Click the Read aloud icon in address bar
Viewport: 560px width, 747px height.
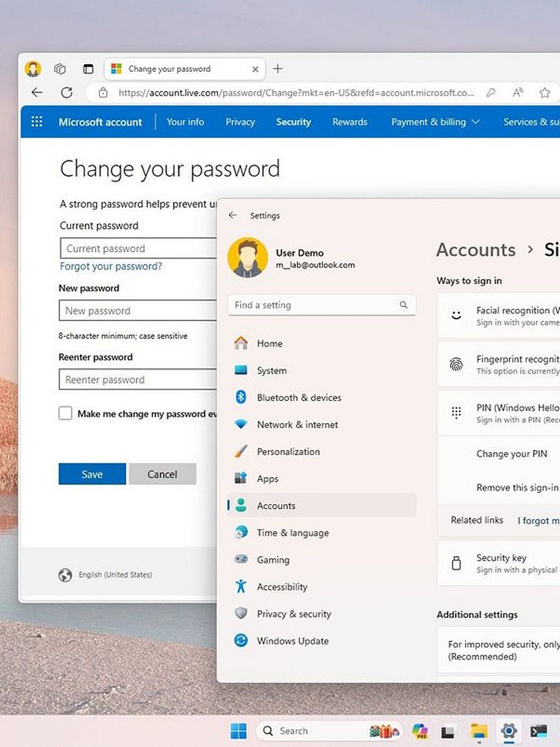pos(517,92)
